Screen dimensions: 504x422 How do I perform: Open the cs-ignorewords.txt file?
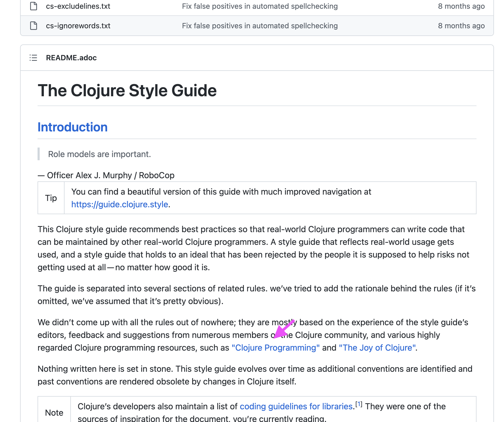[x=78, y=26]
